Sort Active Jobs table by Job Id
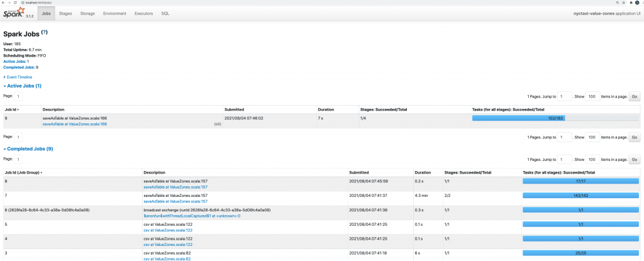 click(12, 109)
